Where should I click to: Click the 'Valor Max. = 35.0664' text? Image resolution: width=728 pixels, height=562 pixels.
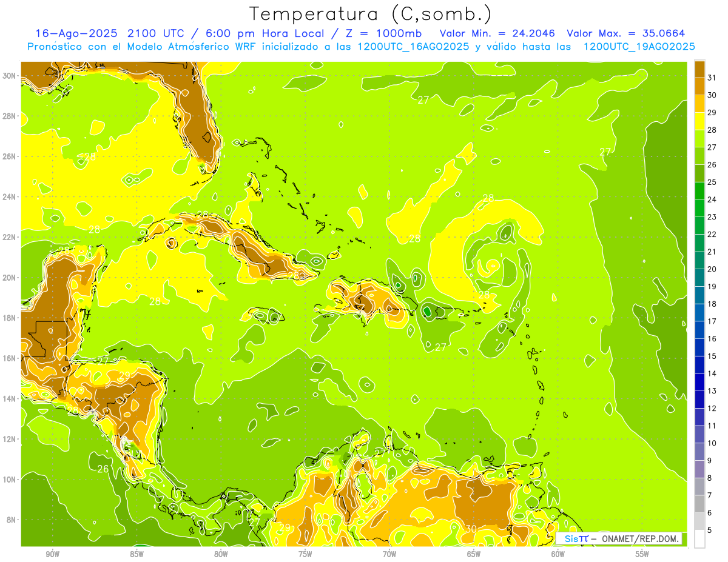click(627, 33)
